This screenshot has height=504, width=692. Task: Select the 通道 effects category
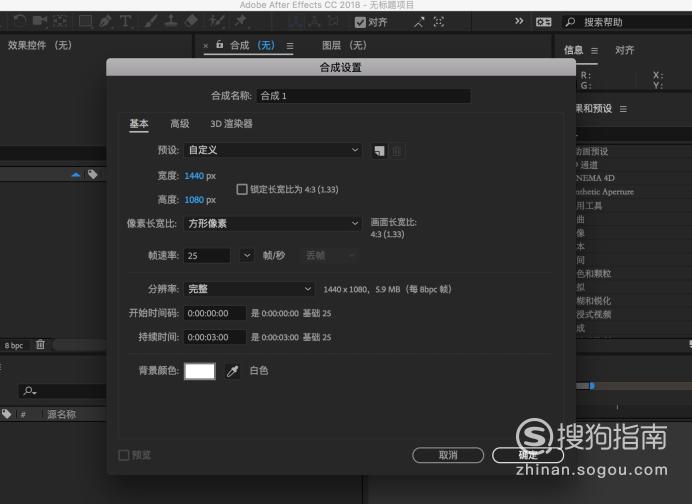(589, 165)
